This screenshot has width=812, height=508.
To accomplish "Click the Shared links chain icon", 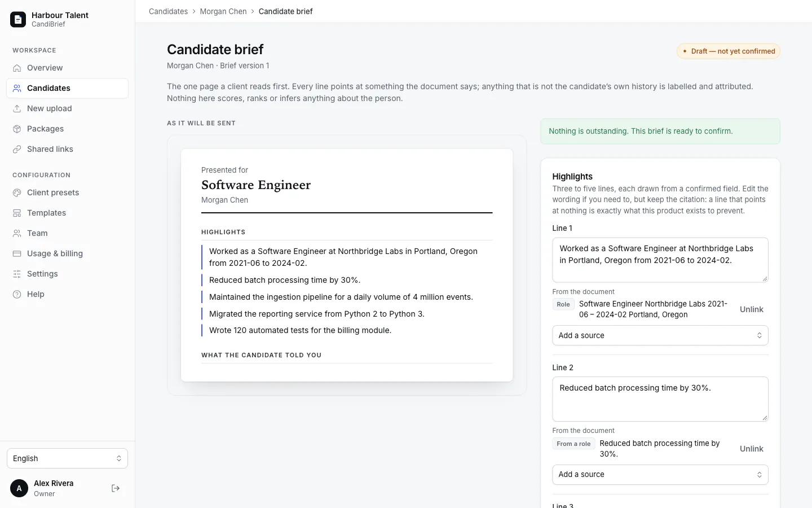I will [x=17, y=149].
